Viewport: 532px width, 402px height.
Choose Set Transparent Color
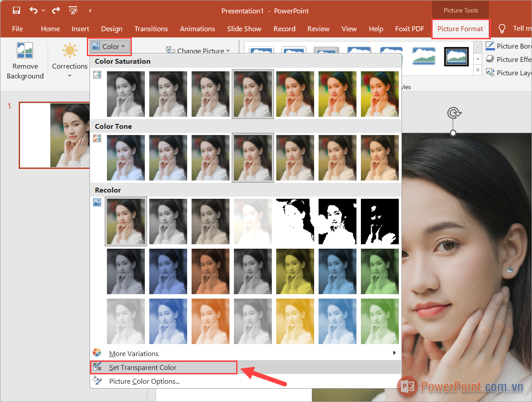pos(143,367)
